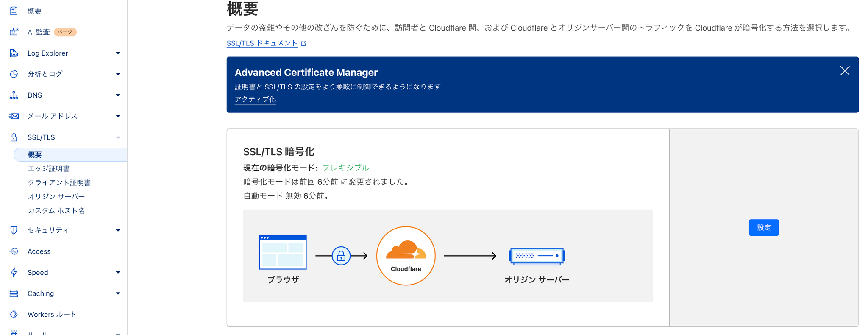Viewport: 868px width, 335px height.
Task: Click the Log Explorer document icon
Action: [14, 53]
